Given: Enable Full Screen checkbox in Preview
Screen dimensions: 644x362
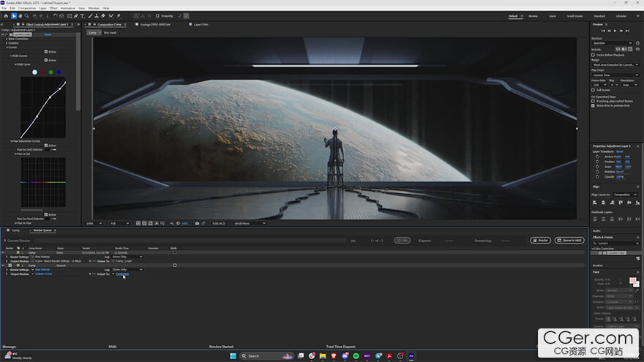Looking at the screenshot, I should coord(593,90).
